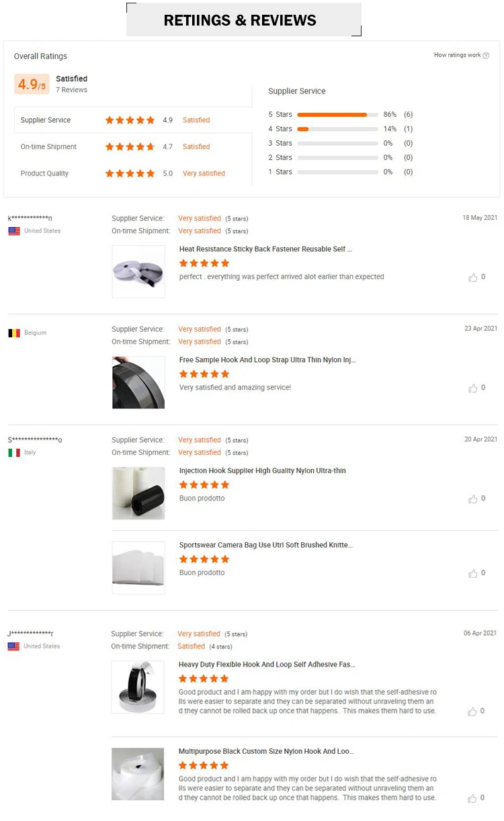The image size is (504, 821).
Task: Like the Heat Resistance fastener review
Action: point(473,277)
